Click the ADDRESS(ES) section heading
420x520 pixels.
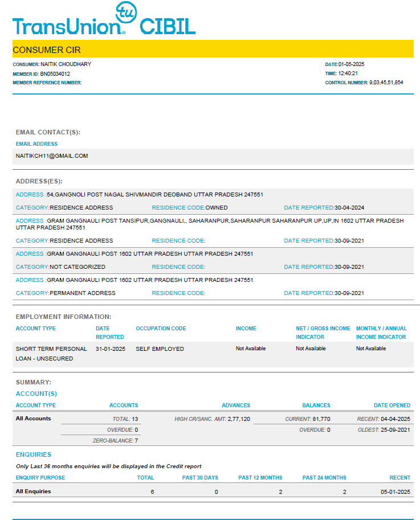coord(39,182)
